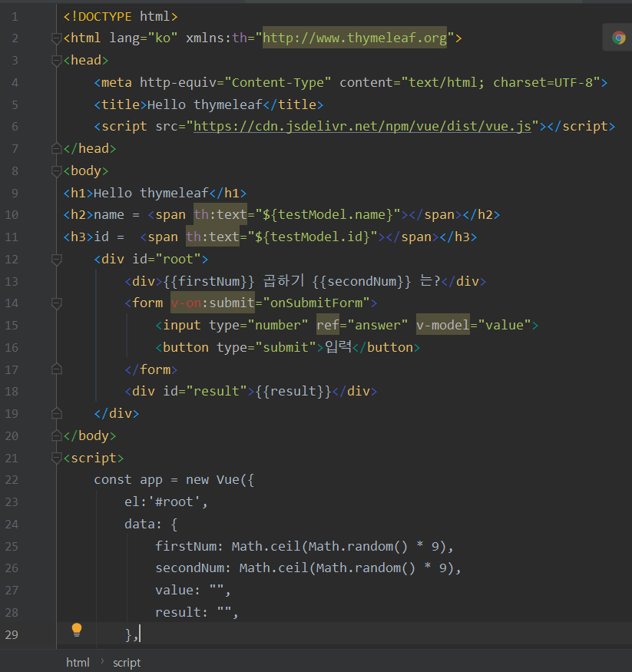Click the thymeleaf.org namespace URL
632x672 pixels.
click(355, 38)
